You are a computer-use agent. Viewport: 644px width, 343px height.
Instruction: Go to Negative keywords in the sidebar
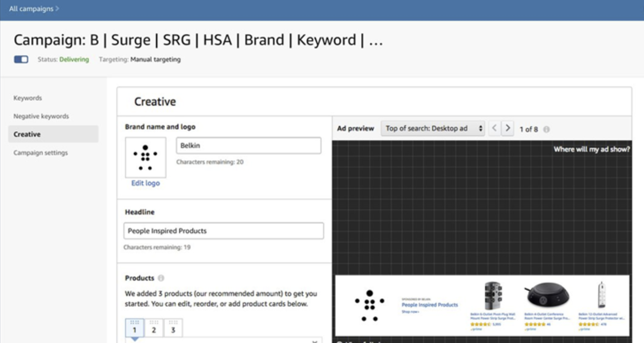click(x=41, y=116)
